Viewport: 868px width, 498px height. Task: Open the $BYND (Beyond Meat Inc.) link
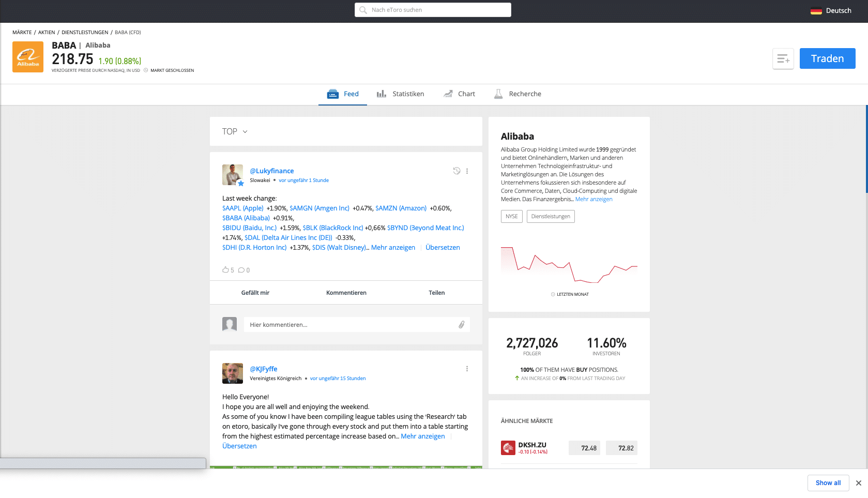click(425, 228)
